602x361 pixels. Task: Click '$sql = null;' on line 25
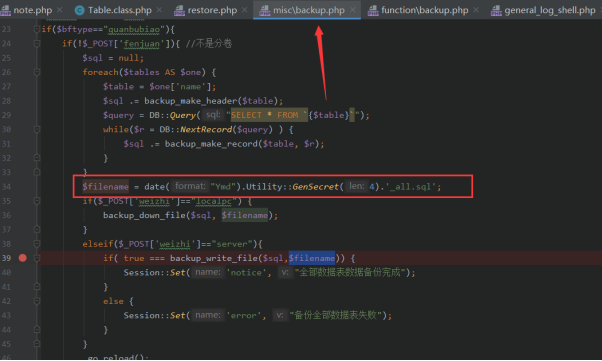point(113,58)
